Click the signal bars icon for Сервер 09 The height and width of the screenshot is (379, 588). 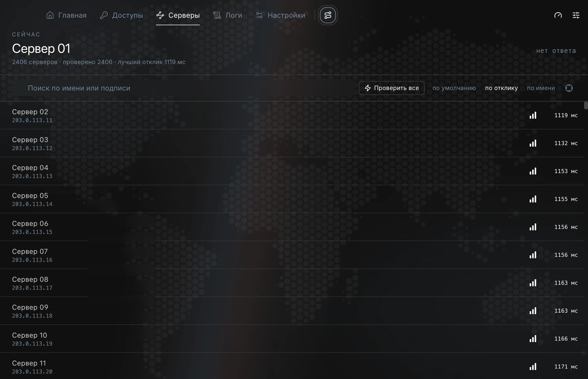[533, 311]
